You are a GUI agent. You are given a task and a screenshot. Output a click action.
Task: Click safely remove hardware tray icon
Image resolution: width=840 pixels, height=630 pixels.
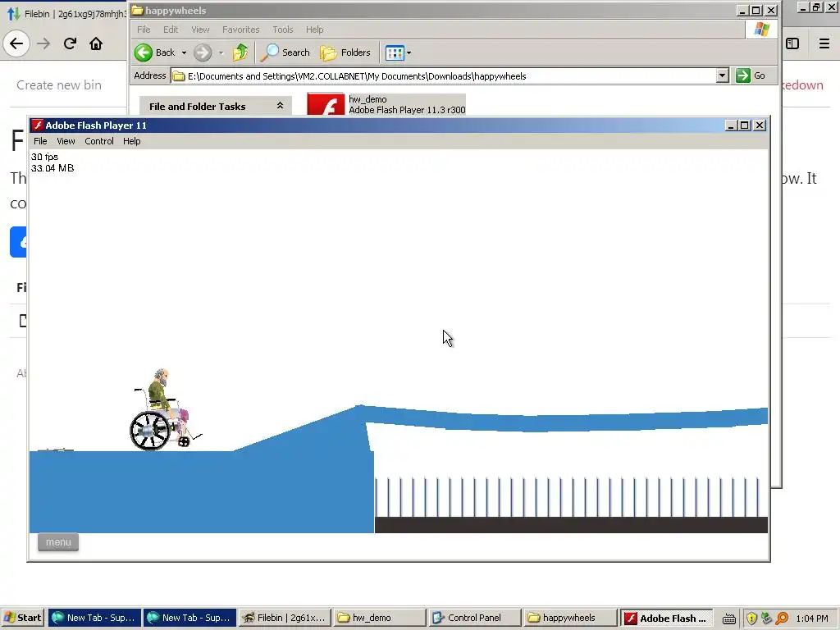pos(766,619)
